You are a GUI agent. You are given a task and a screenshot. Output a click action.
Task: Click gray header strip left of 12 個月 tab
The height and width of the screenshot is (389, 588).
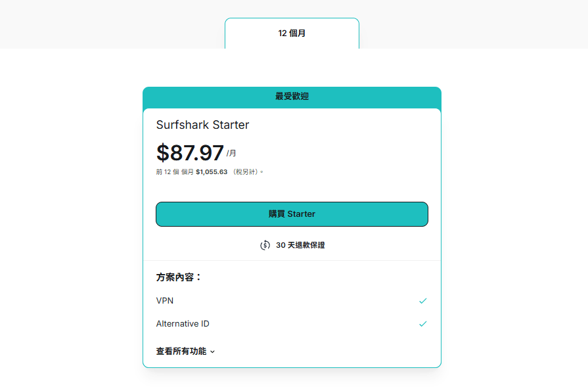click(x=112, y=24)
